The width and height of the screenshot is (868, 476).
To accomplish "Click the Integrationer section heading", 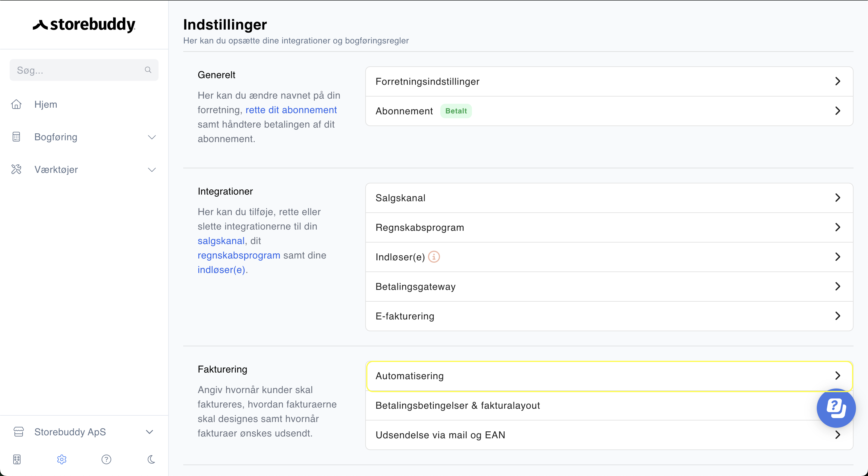I will [x=225, y=191].
